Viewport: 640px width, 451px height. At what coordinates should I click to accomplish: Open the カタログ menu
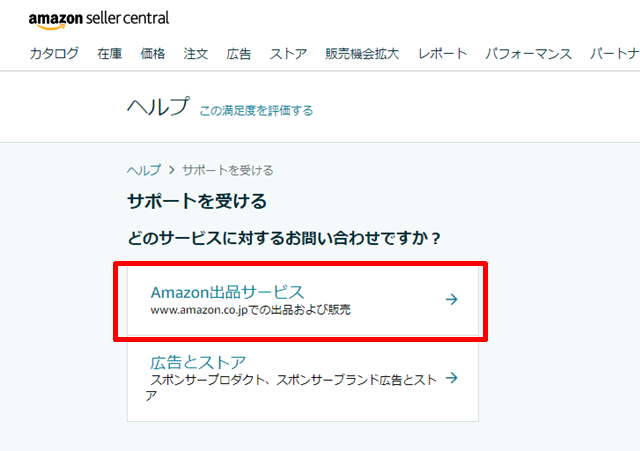pyautogui.click(x=54, y=54)
